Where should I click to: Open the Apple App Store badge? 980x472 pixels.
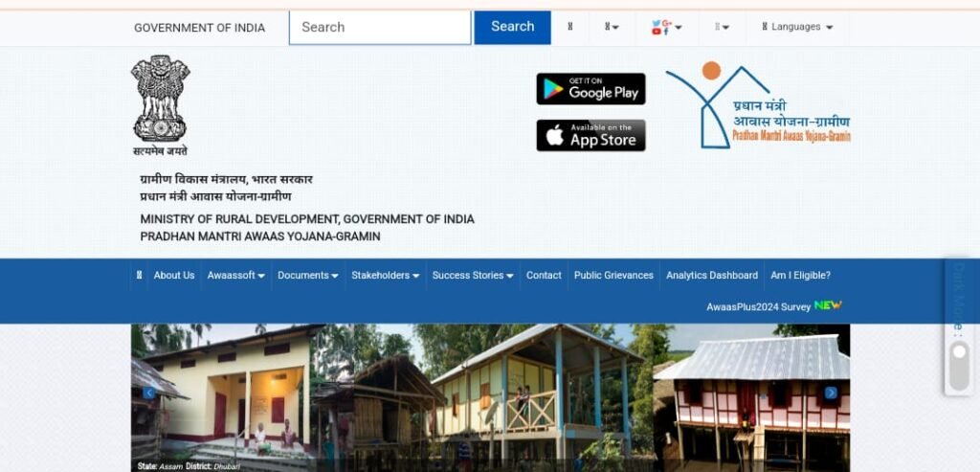pyautogui.click(x=590, y=136)
